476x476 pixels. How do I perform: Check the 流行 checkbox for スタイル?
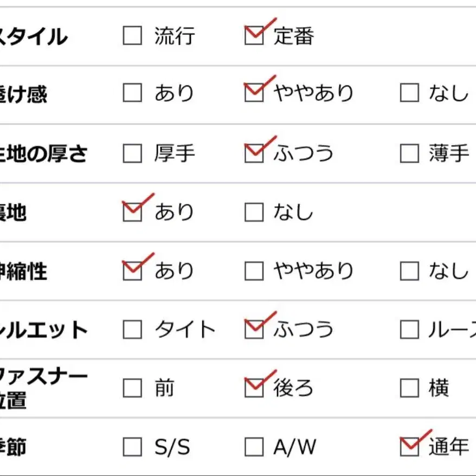(132, 36)
